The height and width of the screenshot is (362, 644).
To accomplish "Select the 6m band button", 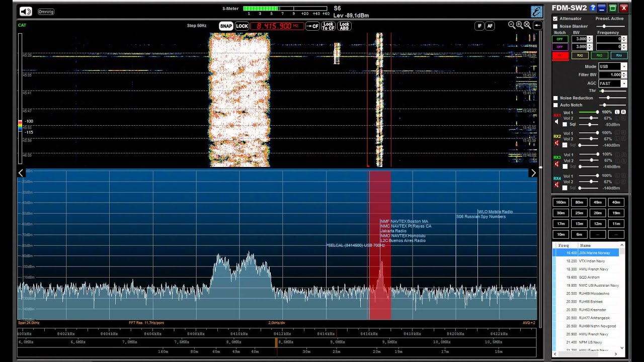I will (x=579, y=234).
